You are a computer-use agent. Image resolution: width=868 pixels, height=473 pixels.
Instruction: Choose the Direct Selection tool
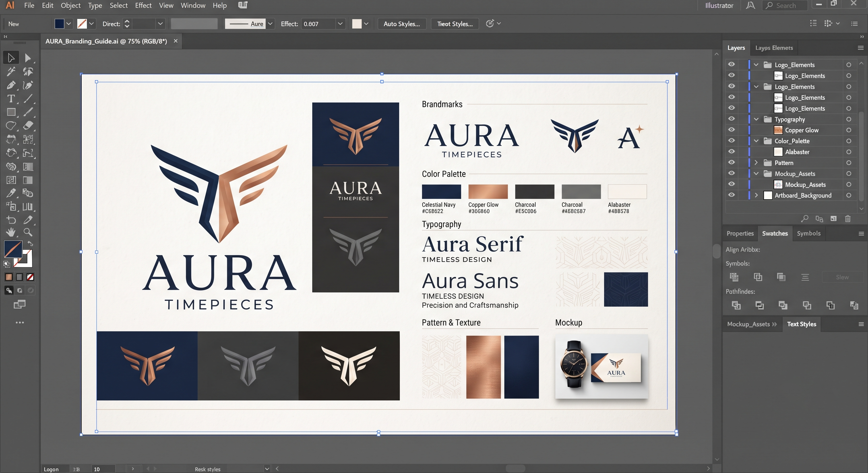point(28,58)
